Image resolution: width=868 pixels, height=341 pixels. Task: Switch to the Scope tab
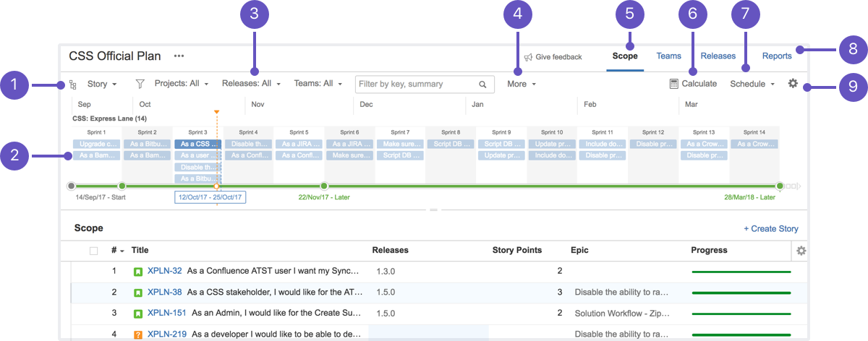tap(625, 56)
